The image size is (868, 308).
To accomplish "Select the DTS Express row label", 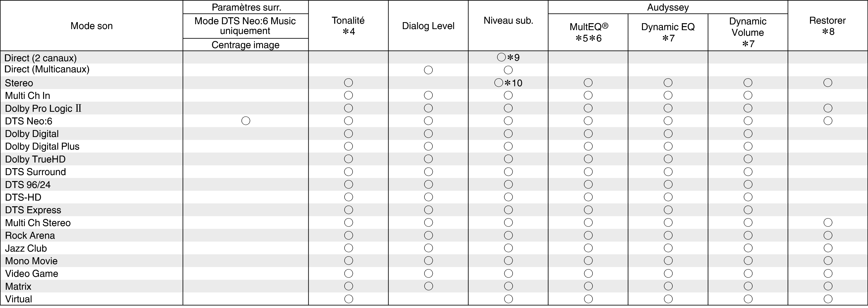I will tap(33, 210).
